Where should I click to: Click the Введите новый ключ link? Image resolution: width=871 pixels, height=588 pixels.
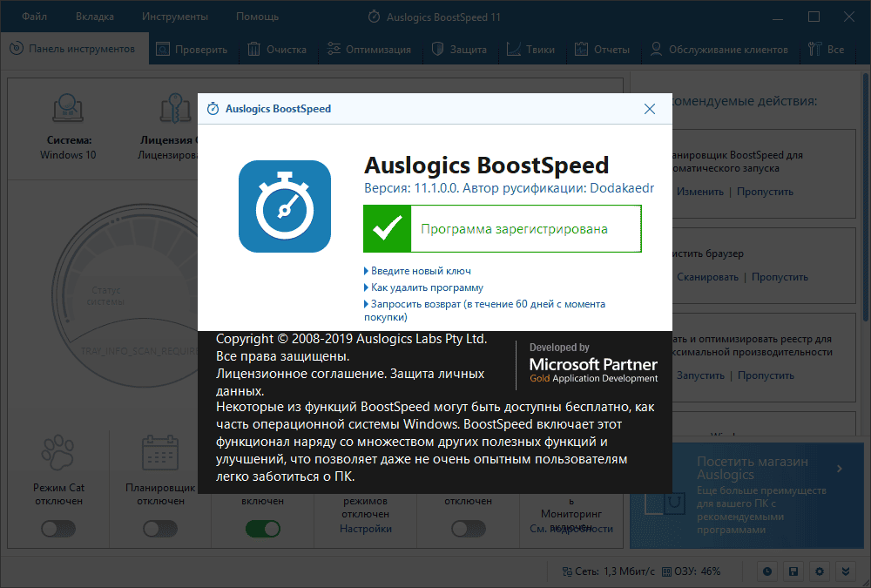click(421, 271)
